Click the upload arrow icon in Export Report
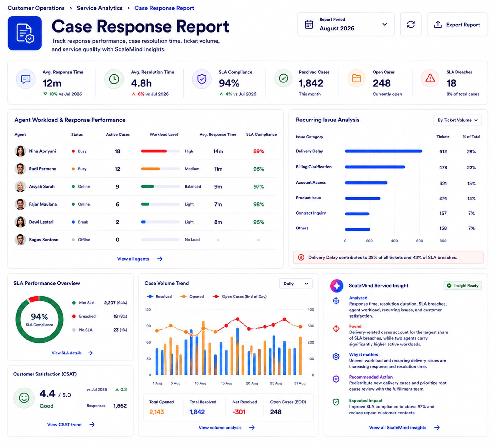Screen dimensions: 496x448 [438, 24]
